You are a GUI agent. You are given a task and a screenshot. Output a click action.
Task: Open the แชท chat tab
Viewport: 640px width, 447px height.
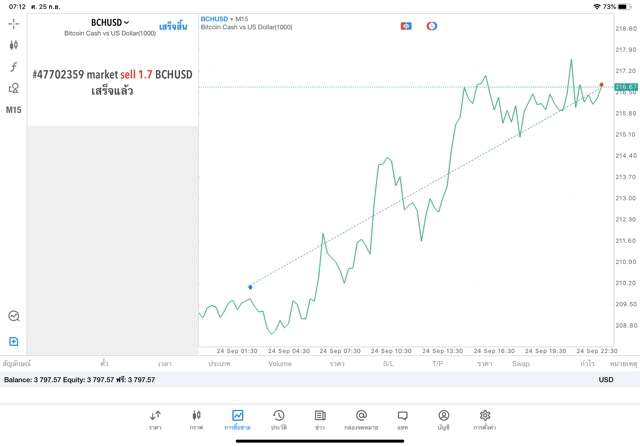(402, 420)
